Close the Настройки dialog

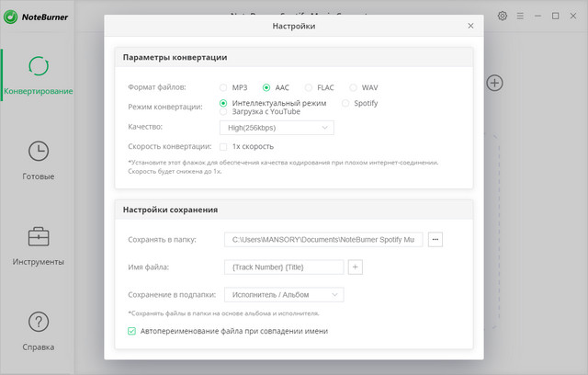pos(471,27)
